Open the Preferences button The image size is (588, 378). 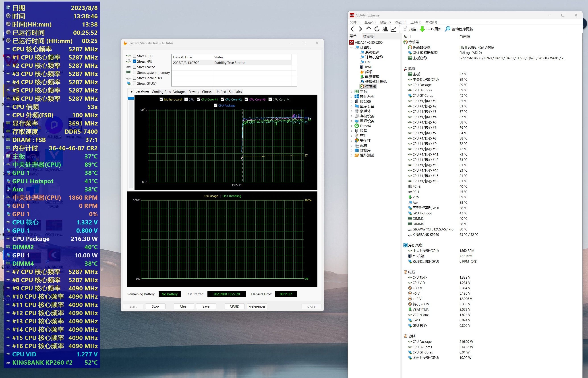(257, 306)
